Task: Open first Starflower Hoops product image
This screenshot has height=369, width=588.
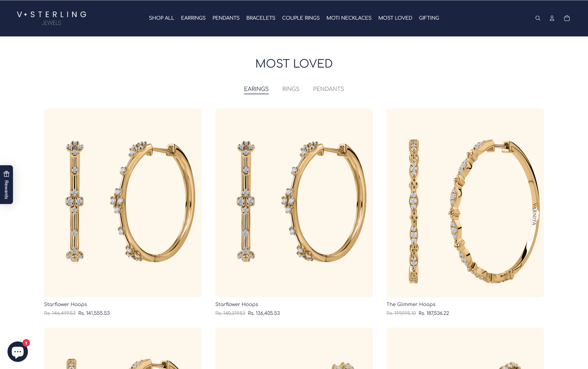Action: [x=123, y=203]
